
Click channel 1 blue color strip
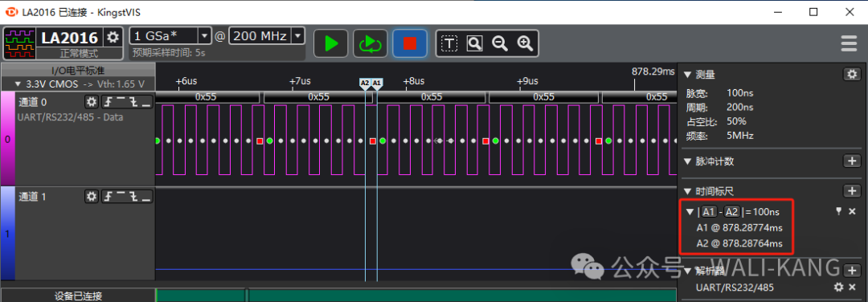point(7,234)
